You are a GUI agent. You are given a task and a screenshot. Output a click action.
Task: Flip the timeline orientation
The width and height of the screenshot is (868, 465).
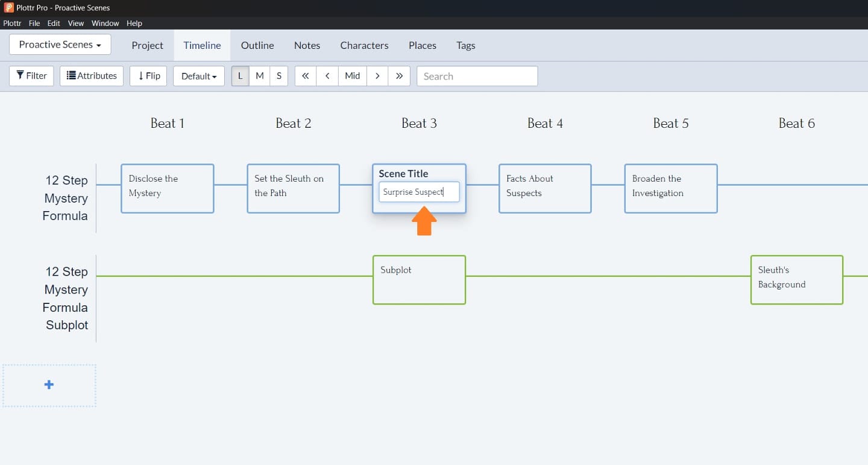pyautogui.click(x=148, y=76)
